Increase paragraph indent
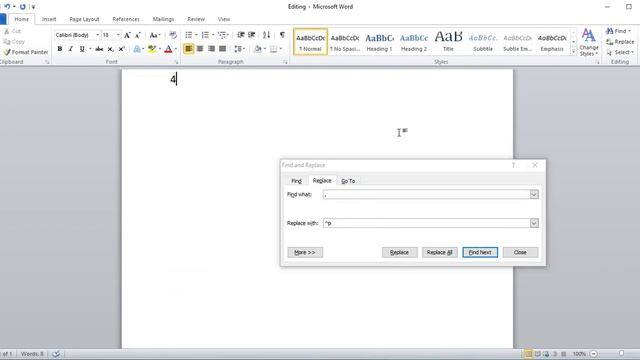Viewport: 640px width, 360px height. [x=252, y=35]
